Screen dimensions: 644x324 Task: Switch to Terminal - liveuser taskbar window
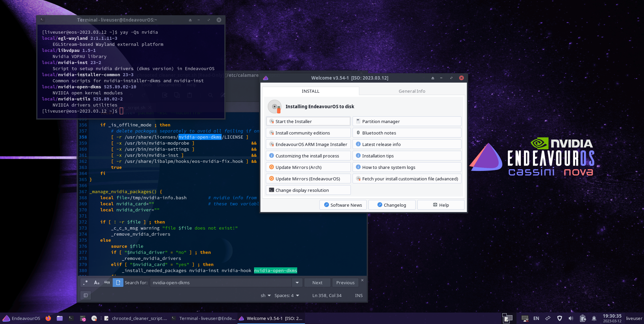203,318
